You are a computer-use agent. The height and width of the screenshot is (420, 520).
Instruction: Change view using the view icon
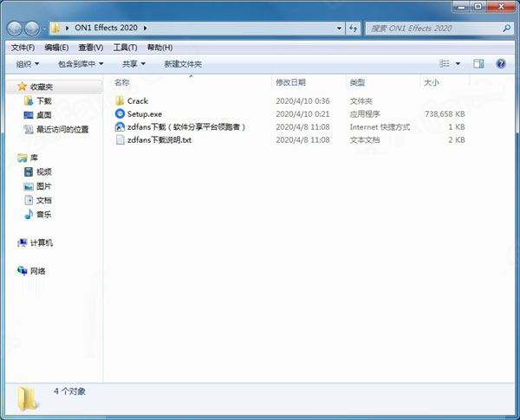point(444,63)
